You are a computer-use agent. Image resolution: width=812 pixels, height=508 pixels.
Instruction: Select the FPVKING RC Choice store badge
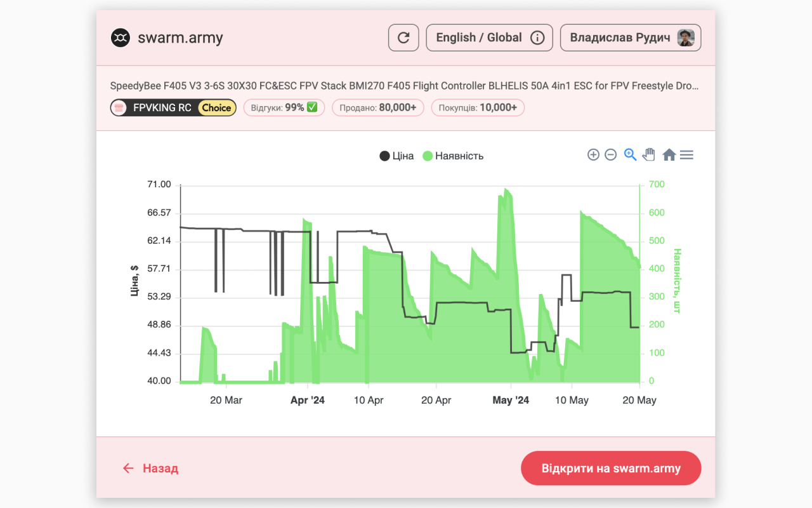(x=173, y=107)
